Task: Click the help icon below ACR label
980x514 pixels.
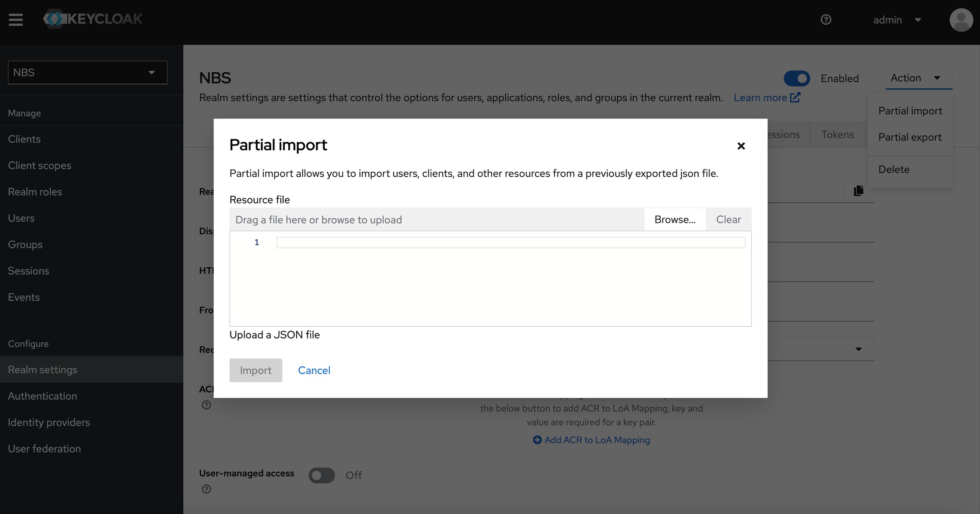Action: click(x=206, y=405)
